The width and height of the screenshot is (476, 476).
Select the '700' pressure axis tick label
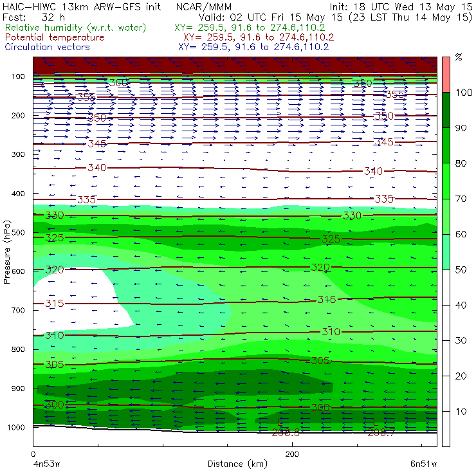click(x=18, y=311)
